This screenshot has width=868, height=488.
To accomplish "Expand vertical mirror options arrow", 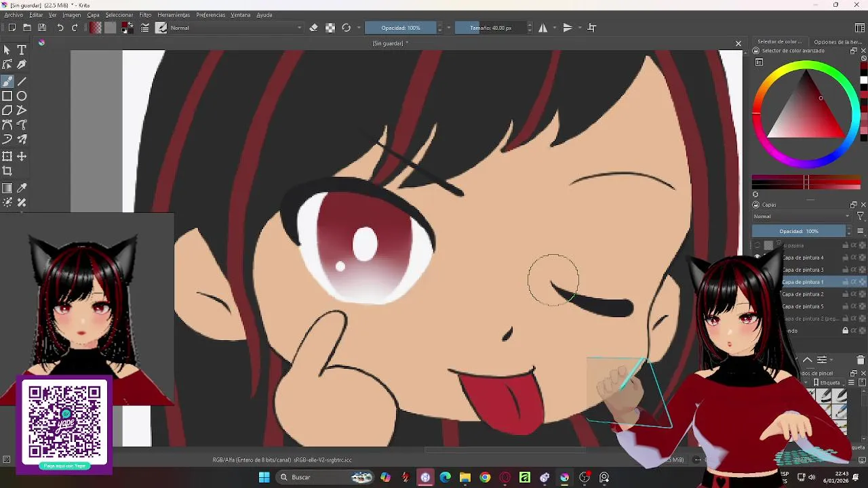I will click(580, 28).
